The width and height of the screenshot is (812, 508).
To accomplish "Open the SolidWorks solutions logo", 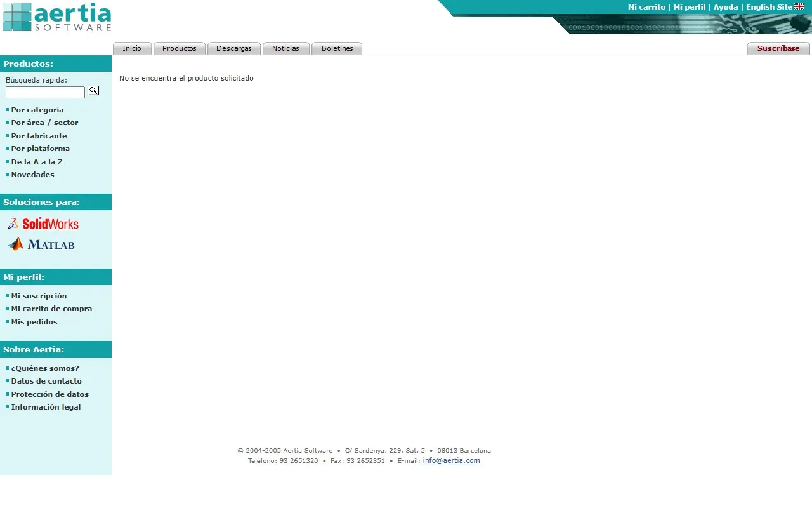I will [x=43, y=224].
